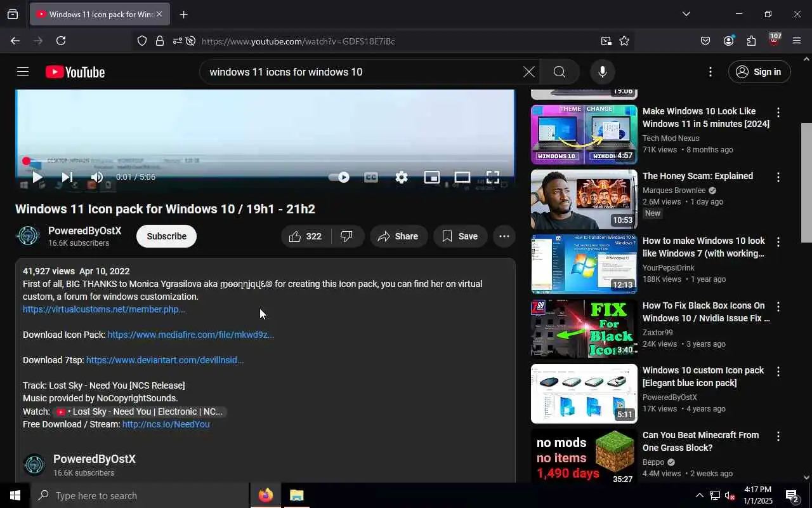Click Type here to search box

click(x=140, y=495)
